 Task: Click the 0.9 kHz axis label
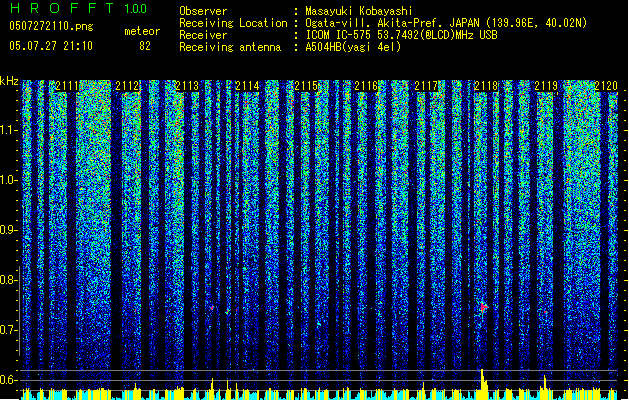pos(8,230)
